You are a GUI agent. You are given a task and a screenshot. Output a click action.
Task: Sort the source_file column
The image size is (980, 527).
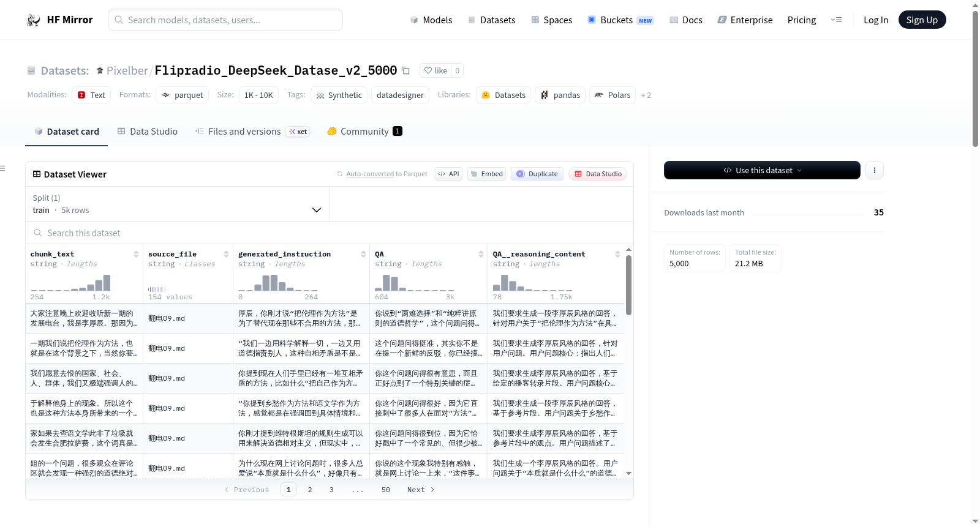point(226,254)
